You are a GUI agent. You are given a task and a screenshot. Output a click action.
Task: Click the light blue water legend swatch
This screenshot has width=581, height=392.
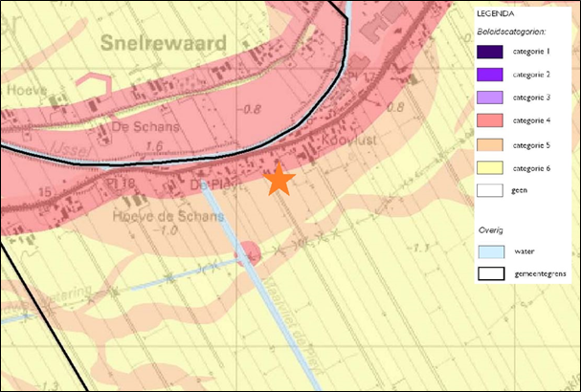[496, 251]
